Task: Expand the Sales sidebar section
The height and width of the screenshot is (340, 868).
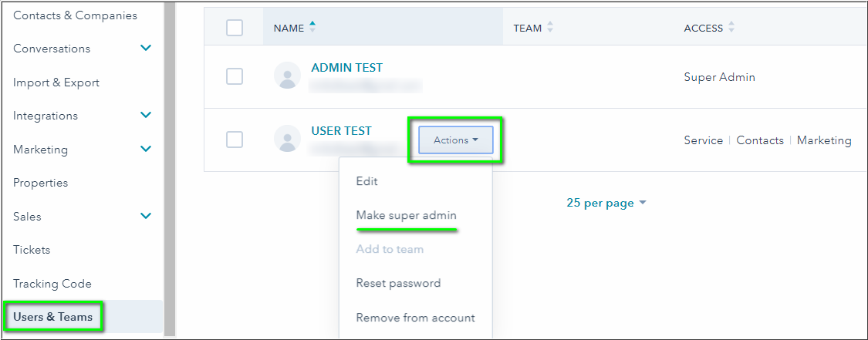Action: (x=146, y=216)
